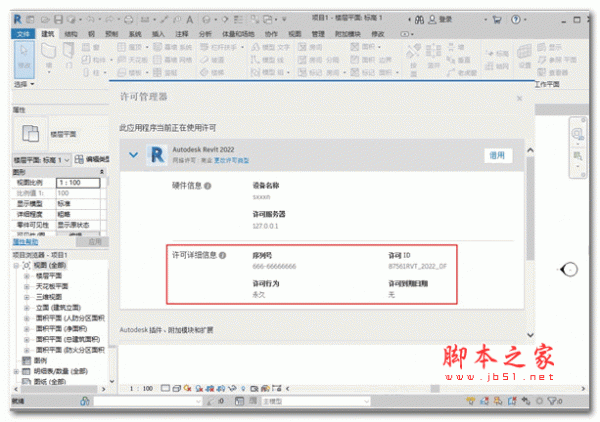Click the info icon next to 许可详细信息
Viewport: 600px width, 422px height.
click(222, 255)
